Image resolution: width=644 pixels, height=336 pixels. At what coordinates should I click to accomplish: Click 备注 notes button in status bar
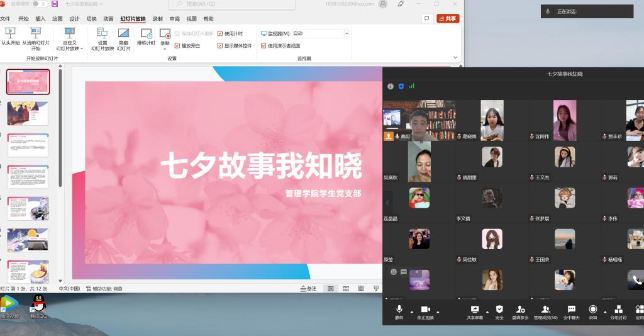[x=308, y=288]
